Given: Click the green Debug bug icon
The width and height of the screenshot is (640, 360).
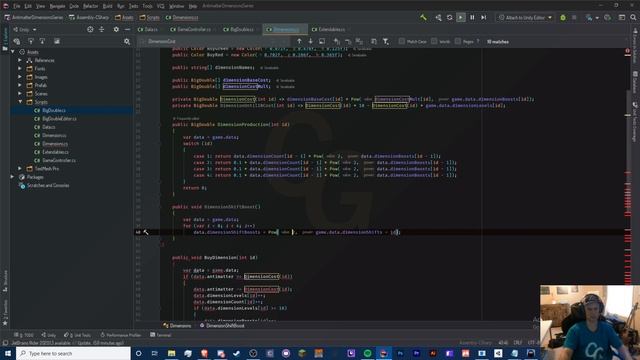Looking at the screenshot, I should [x=563, y=18].
